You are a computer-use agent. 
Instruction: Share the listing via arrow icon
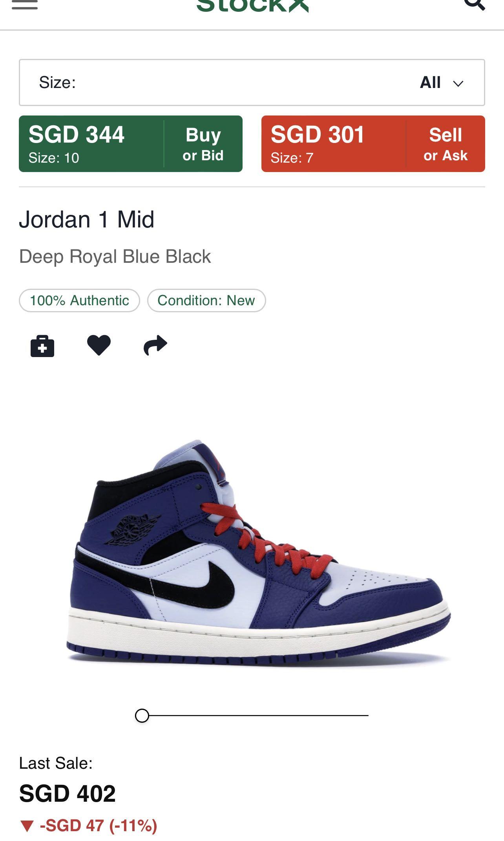coord(155,345)
